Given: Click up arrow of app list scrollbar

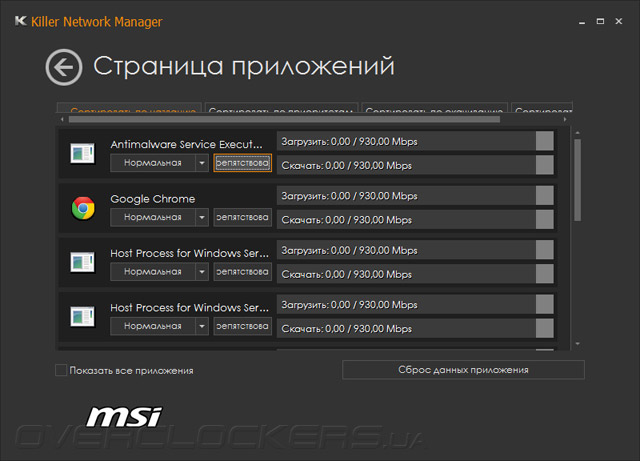Looking at the screenshot, I should click(x=578, y=133).
